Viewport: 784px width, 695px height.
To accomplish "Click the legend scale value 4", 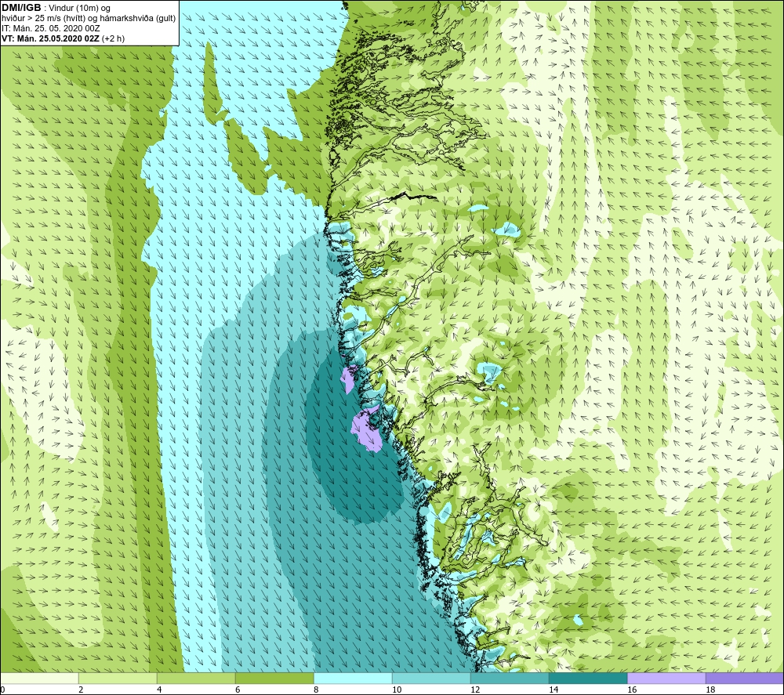I will (159, 690).
